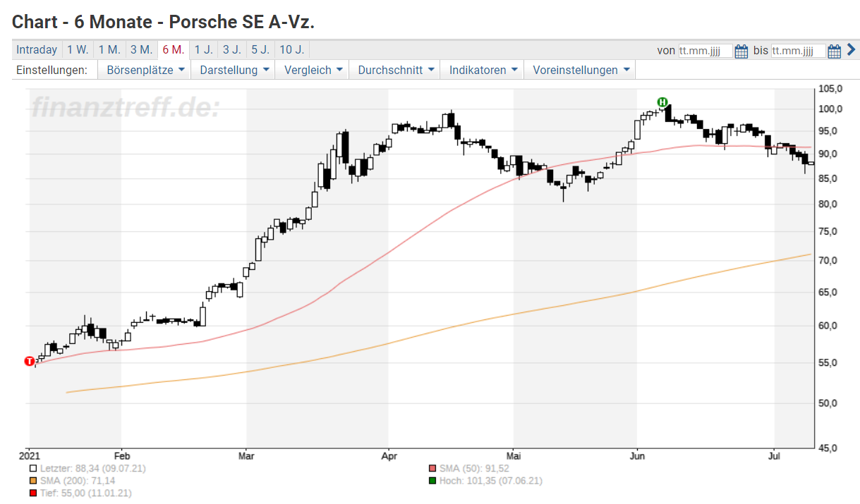
Task: Switch chart to 1 M. range
Action: click(x=109, y=49)
